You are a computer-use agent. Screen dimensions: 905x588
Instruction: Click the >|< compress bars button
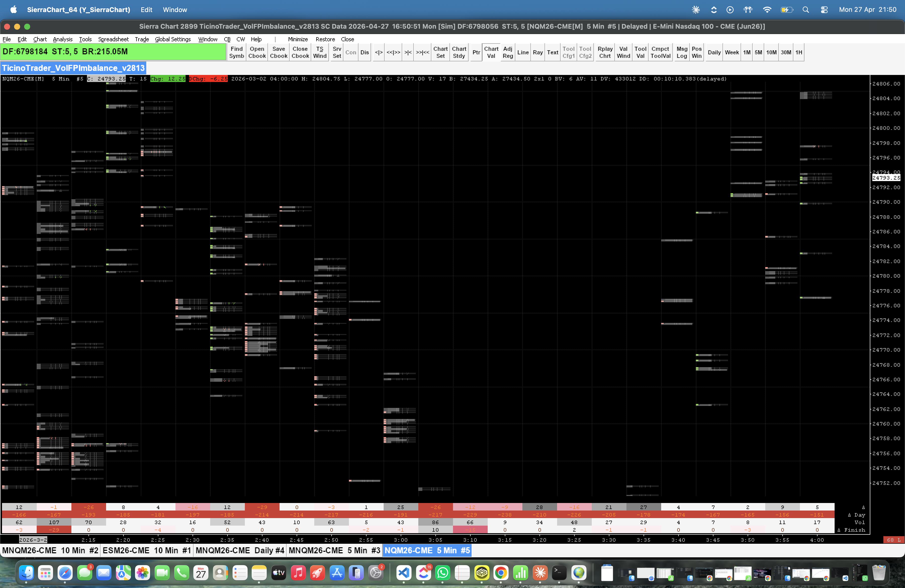click(408, 52)
